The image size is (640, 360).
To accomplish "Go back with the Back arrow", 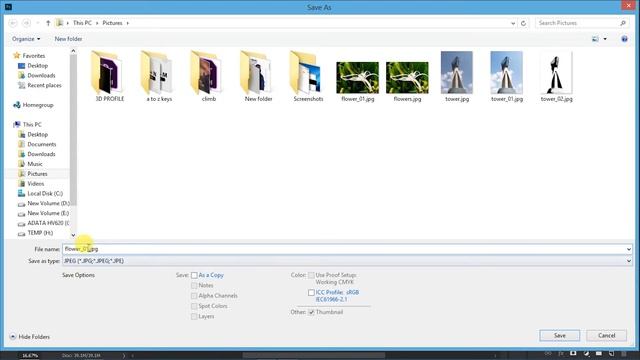I will (x=13, y=23).
